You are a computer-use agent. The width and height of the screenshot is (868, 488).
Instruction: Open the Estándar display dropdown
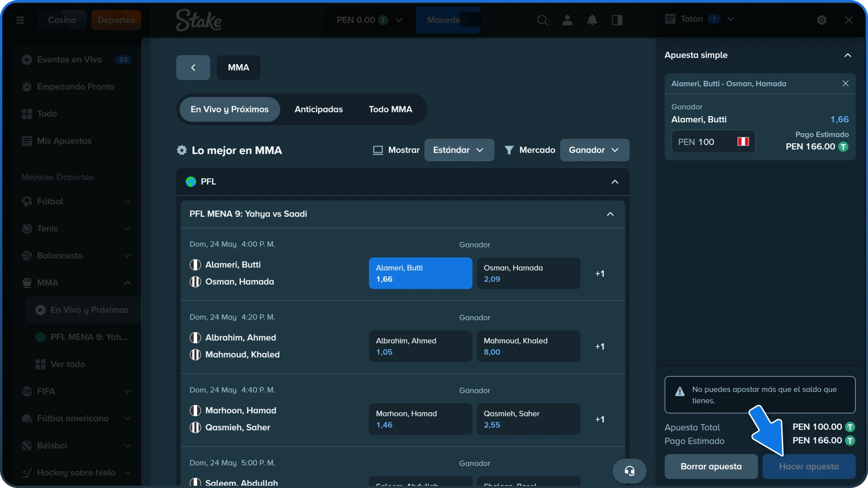pyautogui.click(x=459, y=150)
